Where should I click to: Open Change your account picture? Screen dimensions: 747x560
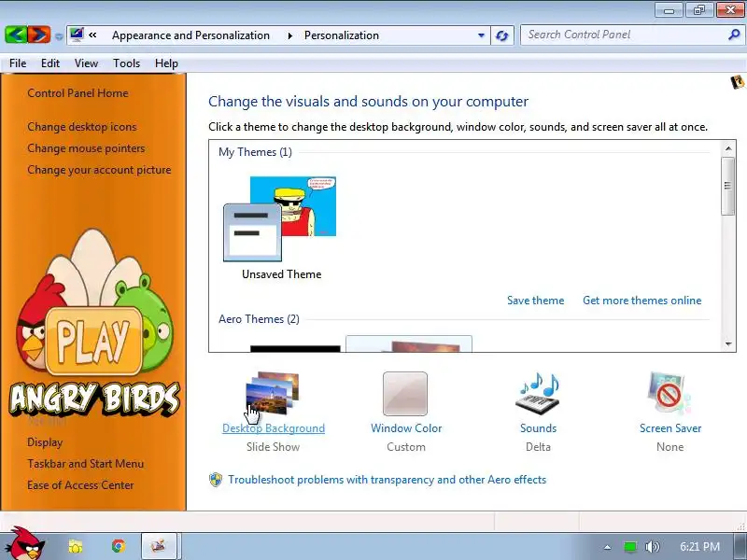[99, 170]
